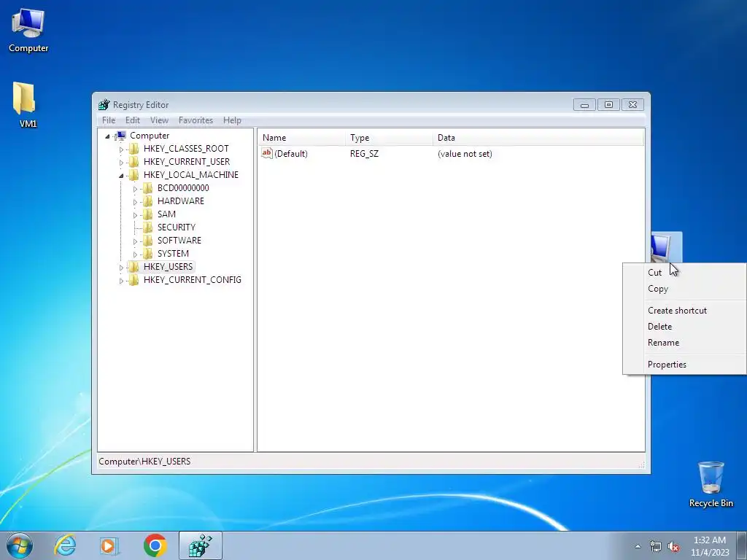Maximize the Registry Editor window
The image size is (747, 560).
[608, 105]
